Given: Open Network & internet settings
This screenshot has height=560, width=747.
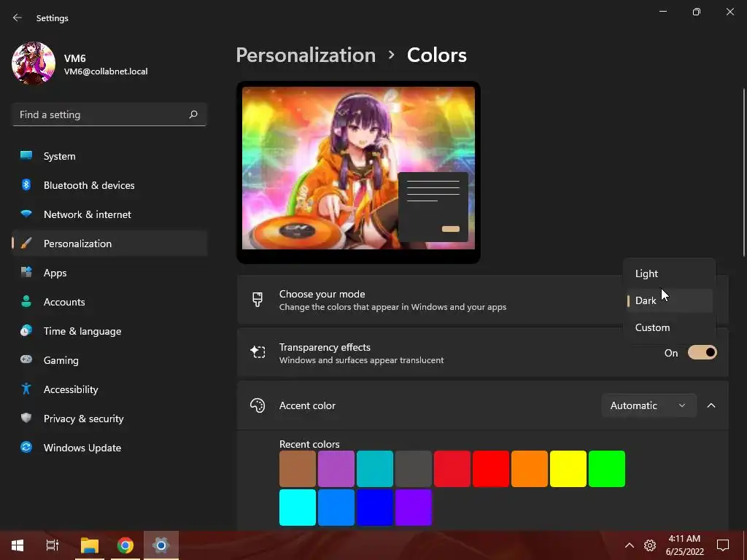Looking at the screenshot, I should [109, 214].
